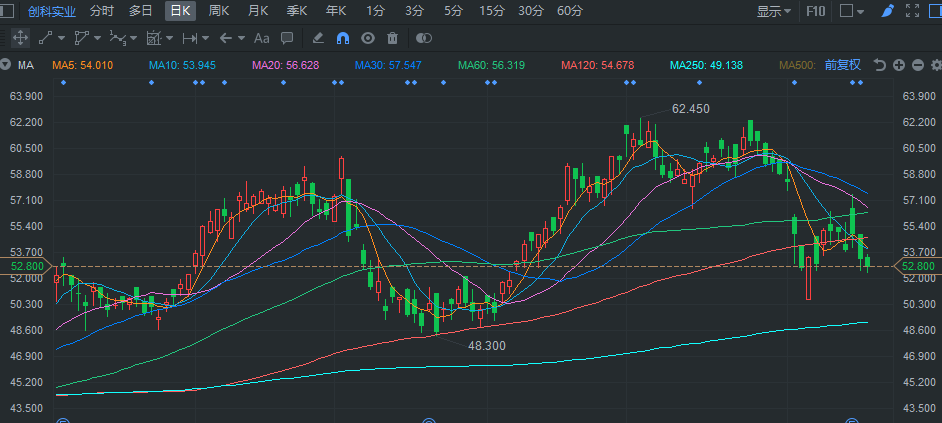Select the line segment drawing tool
This screenshot has width=942, height=423.
45,38
